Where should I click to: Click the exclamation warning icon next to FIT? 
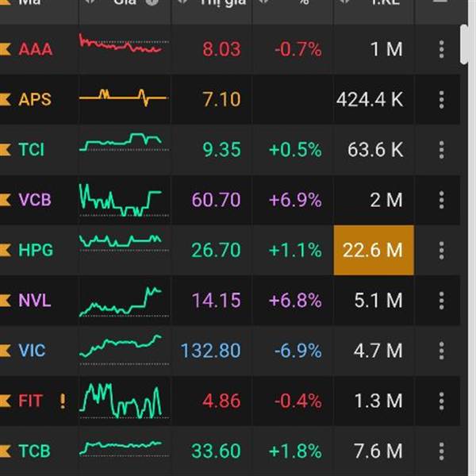62,401
